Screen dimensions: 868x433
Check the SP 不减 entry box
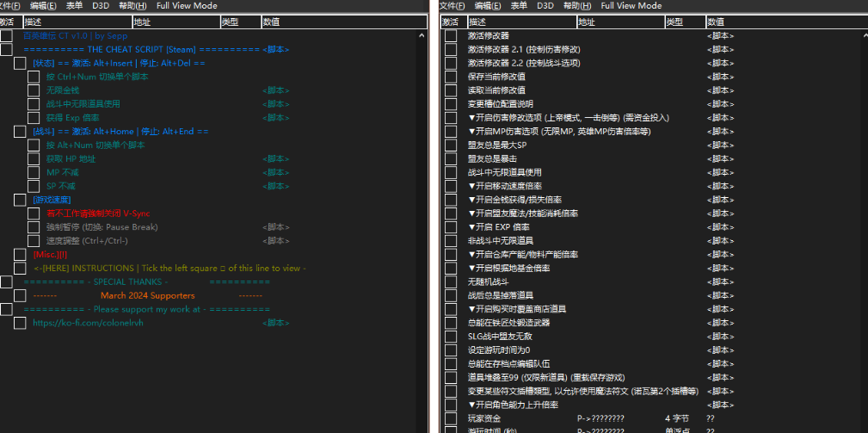pyautogui.click(x=34, y=186)
